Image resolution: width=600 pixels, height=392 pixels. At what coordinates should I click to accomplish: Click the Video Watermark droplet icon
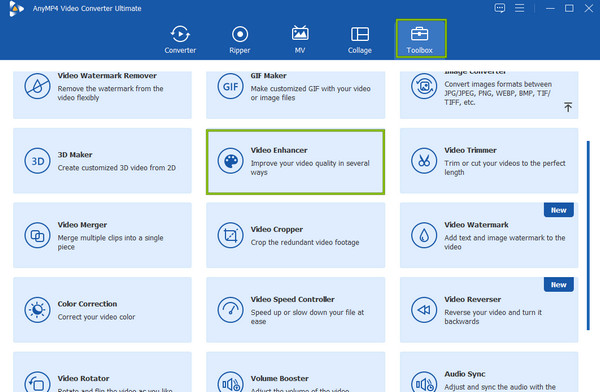(424, 235)
